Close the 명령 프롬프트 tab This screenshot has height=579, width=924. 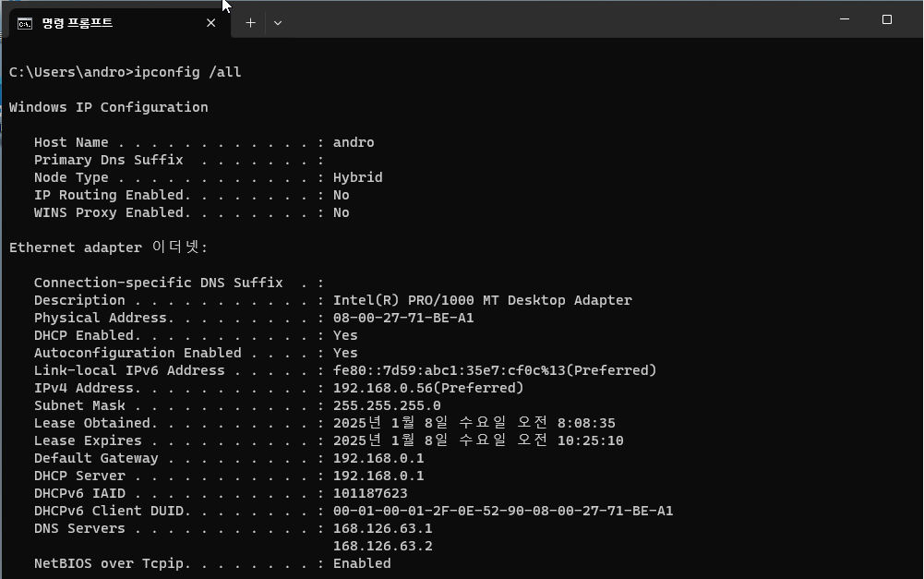[210, 22]
